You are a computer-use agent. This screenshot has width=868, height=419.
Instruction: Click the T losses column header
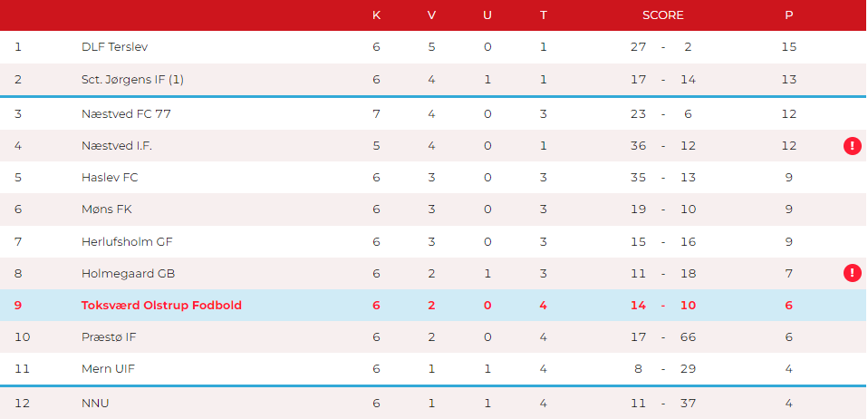pyautogui.click(x=544, y=15)
